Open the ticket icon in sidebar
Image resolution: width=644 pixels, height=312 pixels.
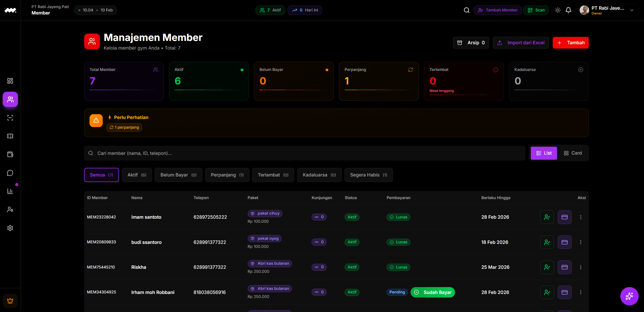[x=10, y=136]
